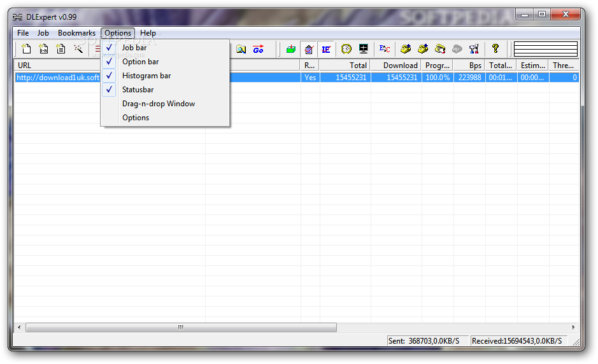Click the telephone with hand icon
598x364 pixels.
439,49
